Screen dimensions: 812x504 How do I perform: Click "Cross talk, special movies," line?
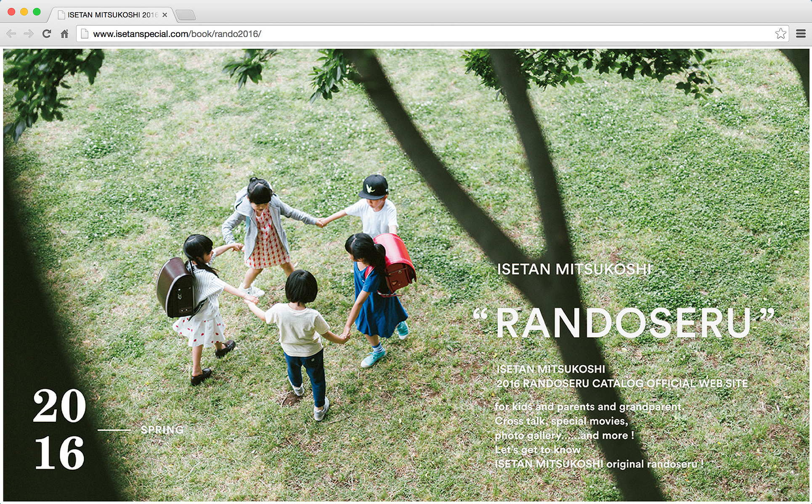pyautogui.click(x=561, y=421)
